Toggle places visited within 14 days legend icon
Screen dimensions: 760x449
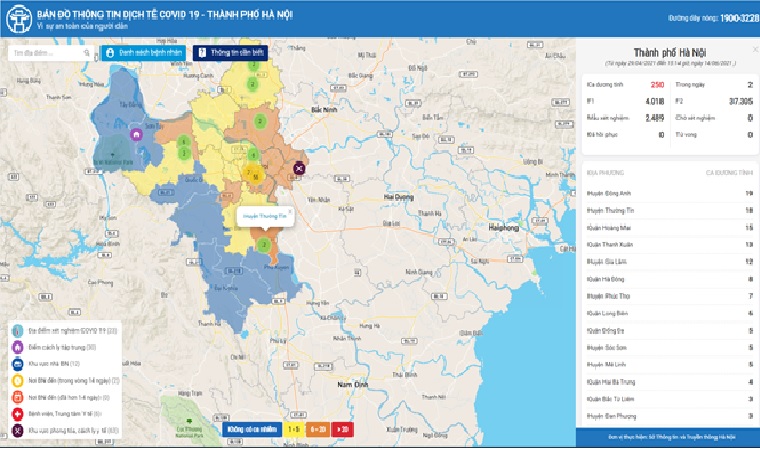tap(17, 381)
